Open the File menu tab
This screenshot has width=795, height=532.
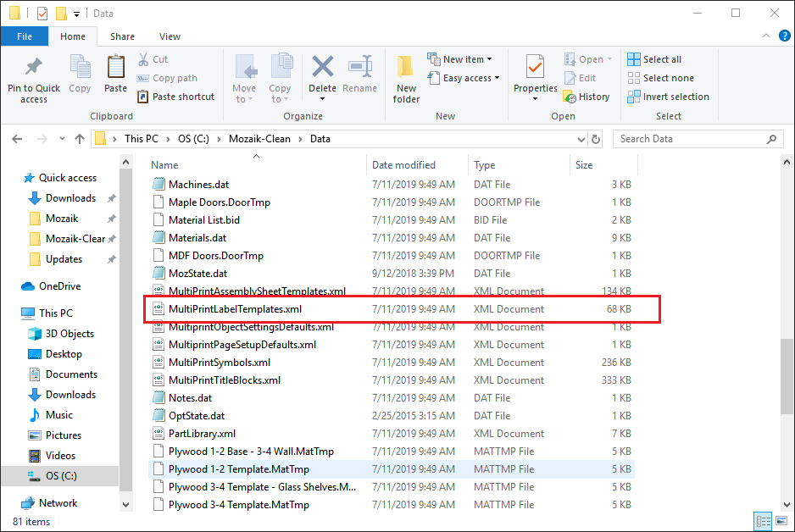pos(25,36)
